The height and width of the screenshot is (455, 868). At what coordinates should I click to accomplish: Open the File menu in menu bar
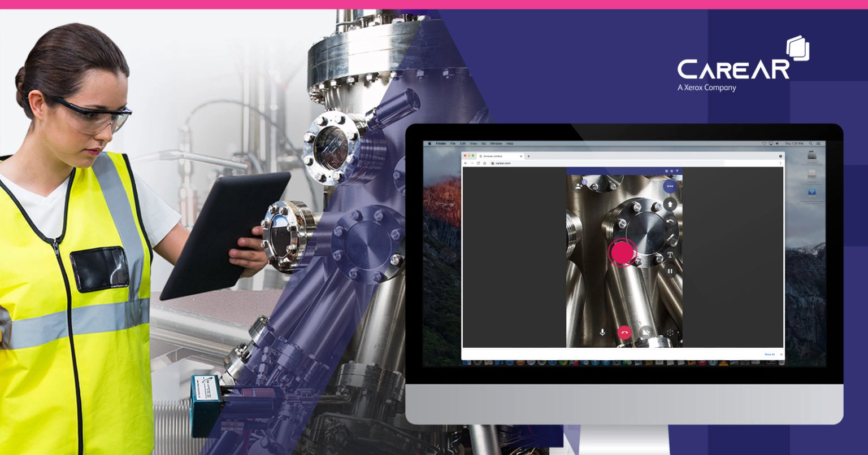453,144
